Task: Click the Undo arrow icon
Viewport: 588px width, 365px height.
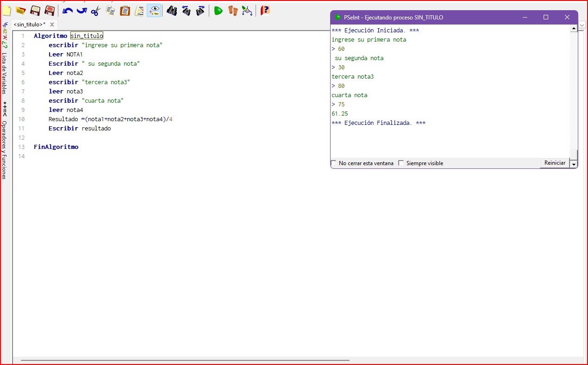Action: point(68,10)
